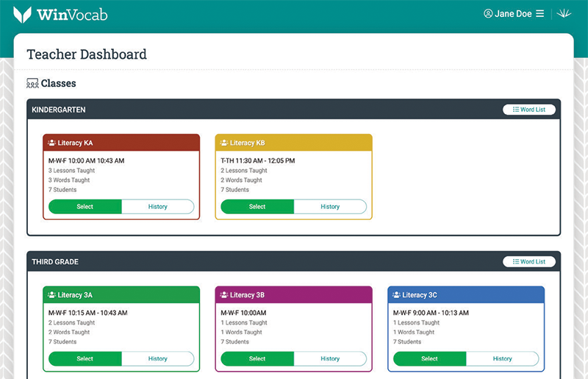Image resolution: width=588 pixels, height=379 pixels.
Task: Click the Classes group icon
Action: click(32, 83)
